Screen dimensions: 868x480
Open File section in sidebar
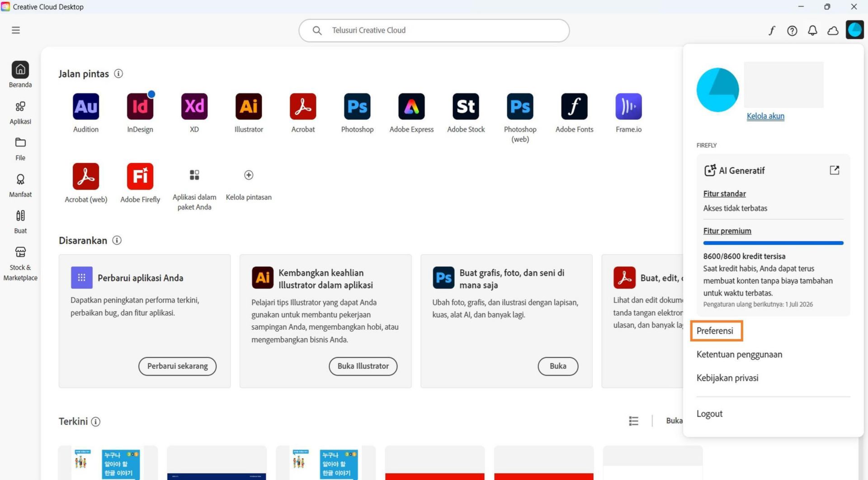(x=20, y=149)
